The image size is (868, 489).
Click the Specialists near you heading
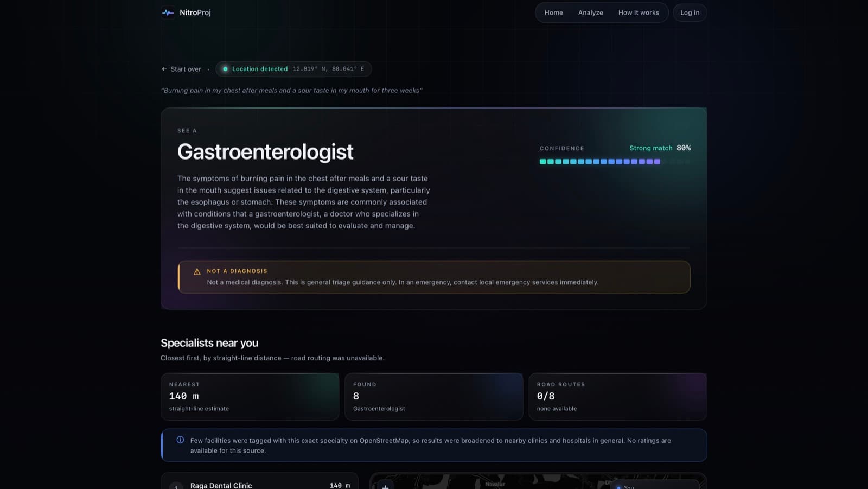pyautogui.click(x=209, y=343)
